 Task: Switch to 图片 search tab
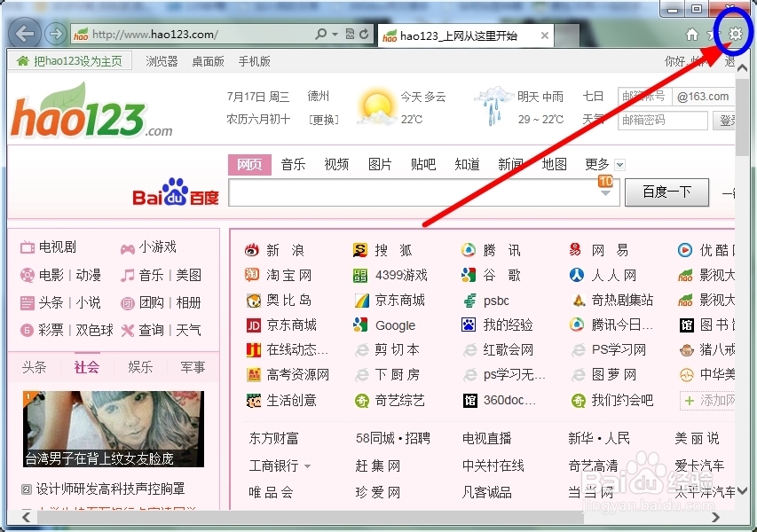click(380, 164)
